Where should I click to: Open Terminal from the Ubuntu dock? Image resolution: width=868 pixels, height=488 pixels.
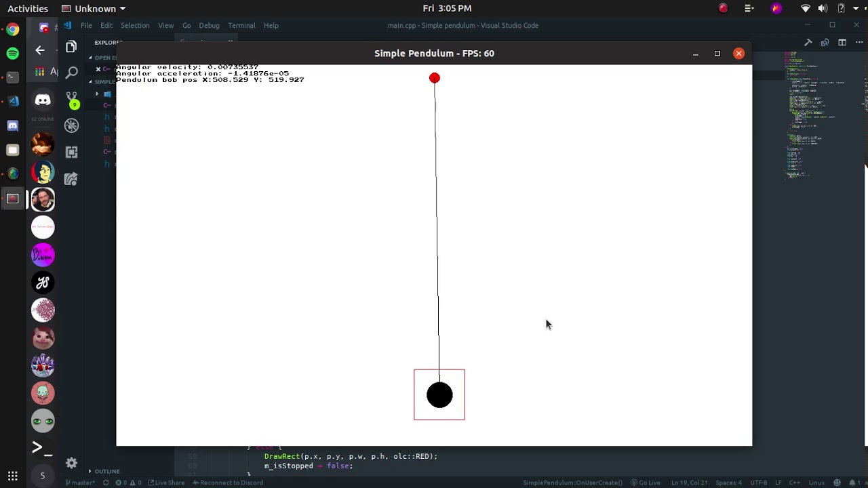pos(12,77)
